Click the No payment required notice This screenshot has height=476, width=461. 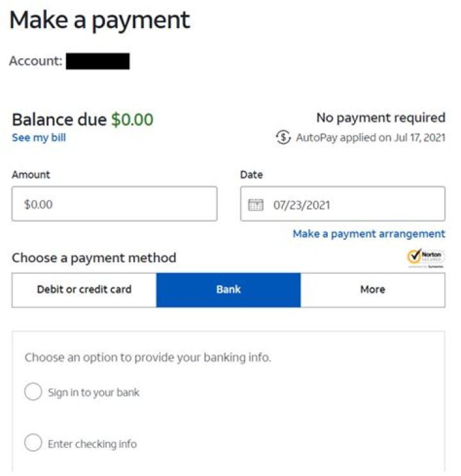pyautogui.click(x=380, y=118)
